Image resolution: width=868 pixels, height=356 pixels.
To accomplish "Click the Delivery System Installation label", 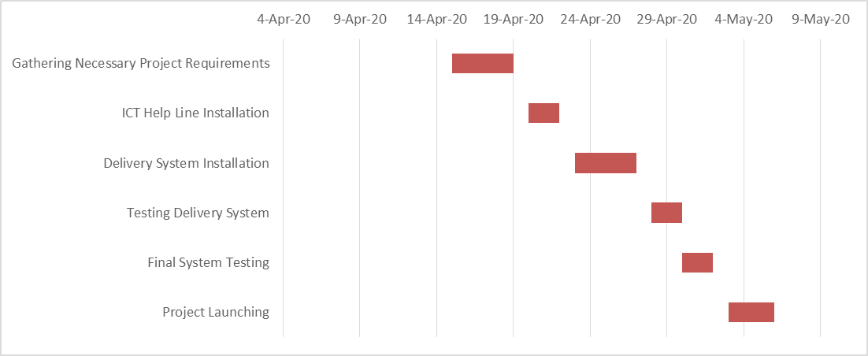I will click(186, 163).
